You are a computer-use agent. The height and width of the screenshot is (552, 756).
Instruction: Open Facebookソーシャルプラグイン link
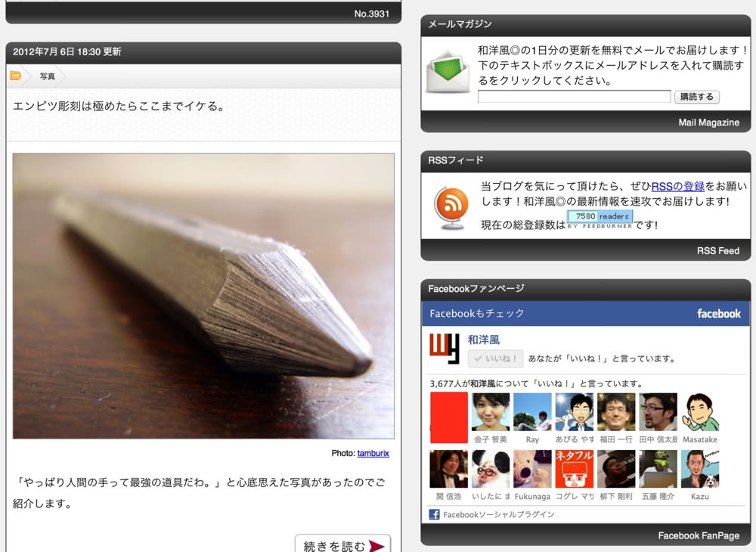tap(498, 515)
